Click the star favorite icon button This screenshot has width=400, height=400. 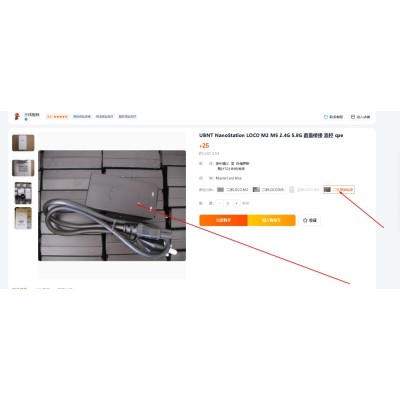click(310, 220)
